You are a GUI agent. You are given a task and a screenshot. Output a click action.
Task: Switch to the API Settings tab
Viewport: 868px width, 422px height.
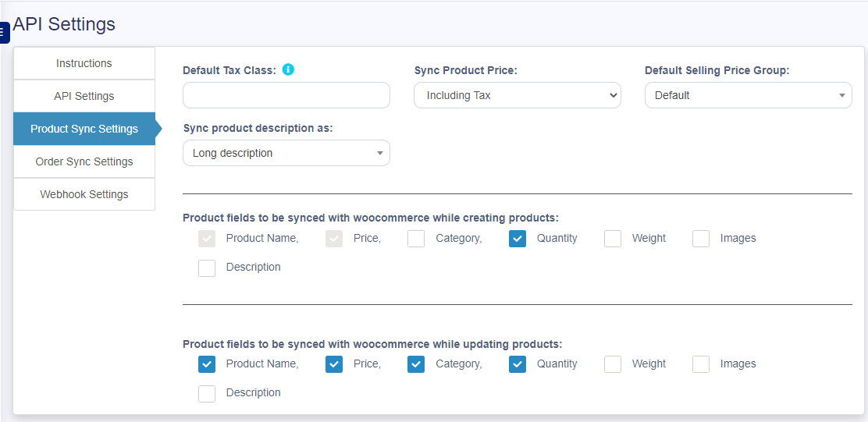pos(84,96)
